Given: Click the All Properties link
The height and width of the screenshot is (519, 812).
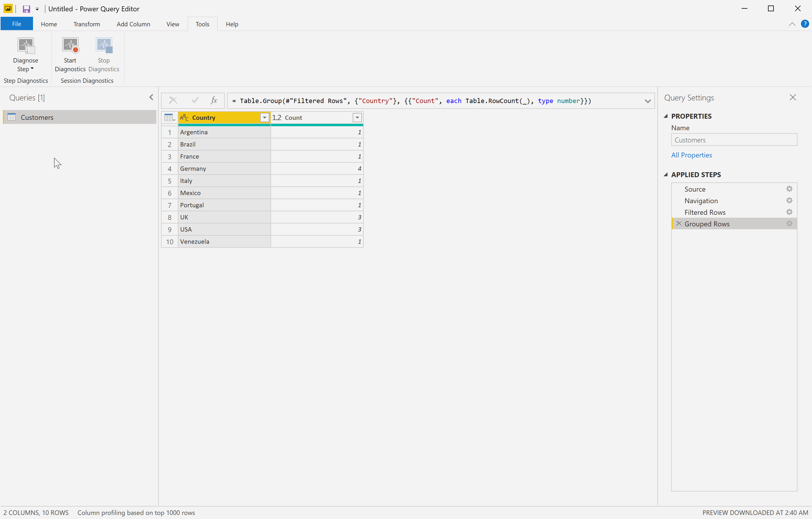Looking at the screenshot, I should (x=691, y=155).
